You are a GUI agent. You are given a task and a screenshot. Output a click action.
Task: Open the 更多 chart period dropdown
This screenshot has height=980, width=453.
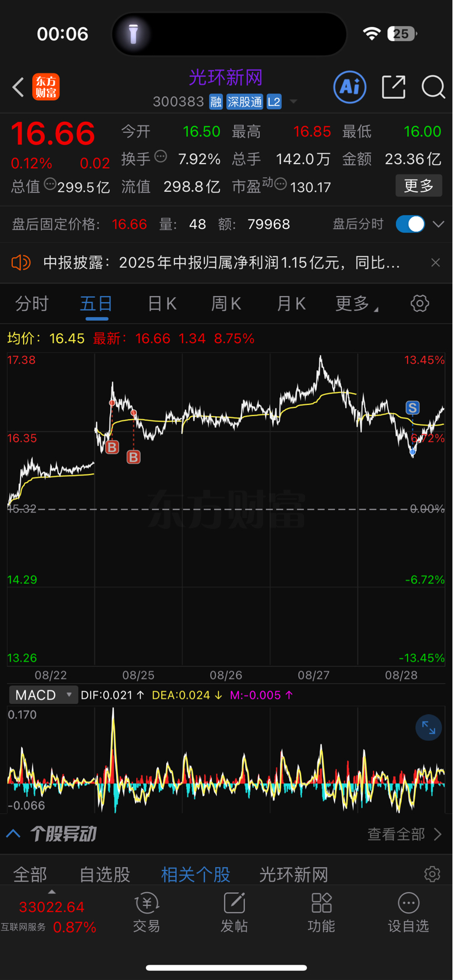(x=357, y=304)
